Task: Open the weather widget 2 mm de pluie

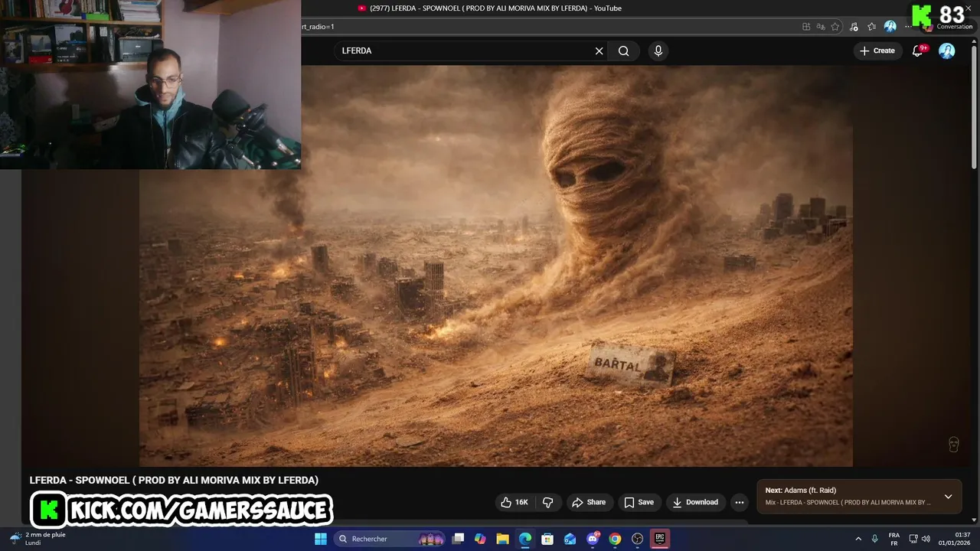Action: [x=36, y=539]
